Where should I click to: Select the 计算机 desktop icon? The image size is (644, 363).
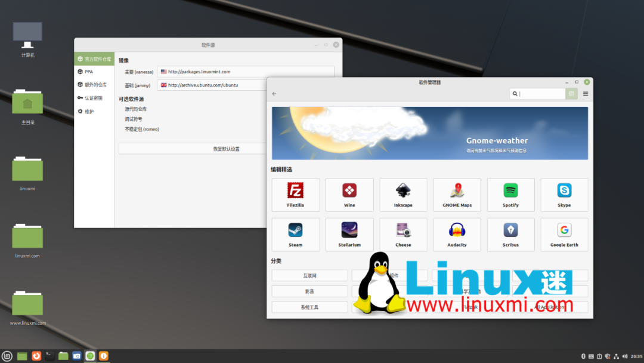(x=27, y=40)
